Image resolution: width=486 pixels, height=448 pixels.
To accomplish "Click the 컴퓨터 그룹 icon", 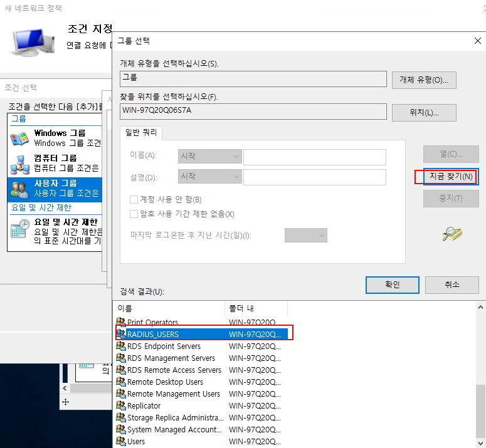I will pos(19,163).
